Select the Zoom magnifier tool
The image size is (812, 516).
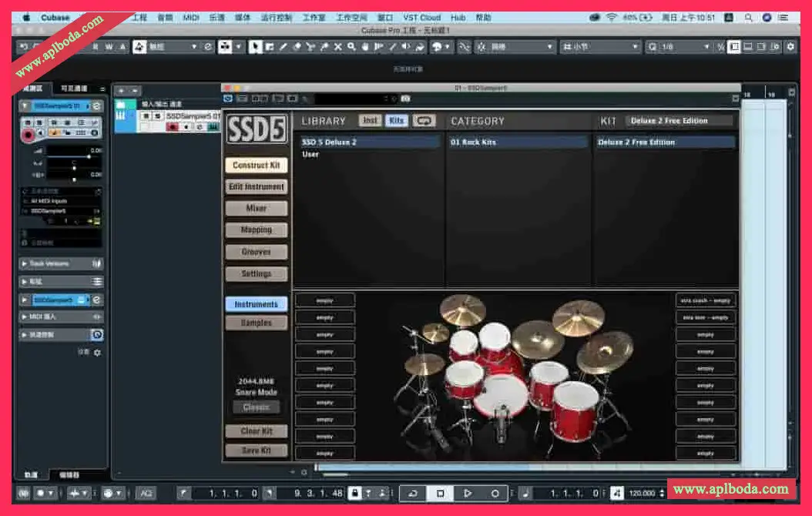350,47
